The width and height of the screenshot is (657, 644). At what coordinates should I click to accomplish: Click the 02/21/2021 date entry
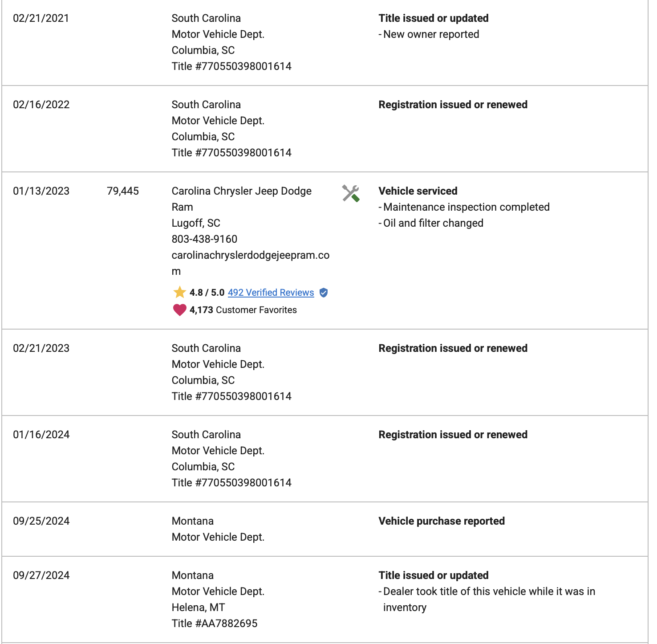[x=41, y=18]
